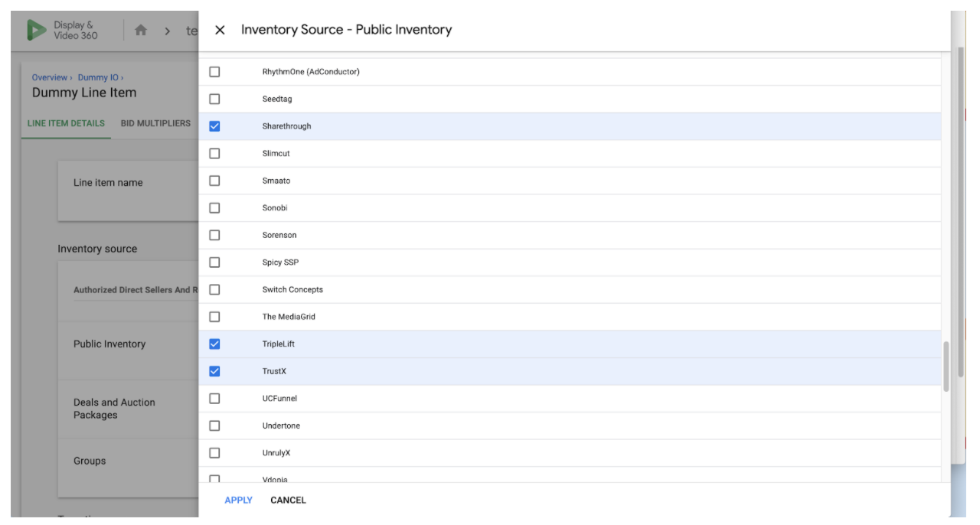Image resolution: width=980 pixels, height=525 pixels.
Task: Click the Display & Video 360 logo
Action: pos(63,31)
